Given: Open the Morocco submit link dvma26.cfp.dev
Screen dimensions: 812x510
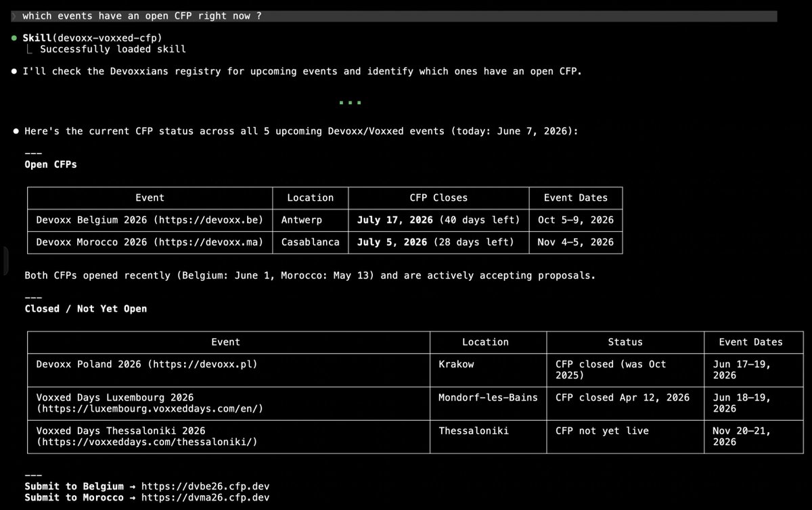Looking at the screenshot, I should tap(205, 497).
